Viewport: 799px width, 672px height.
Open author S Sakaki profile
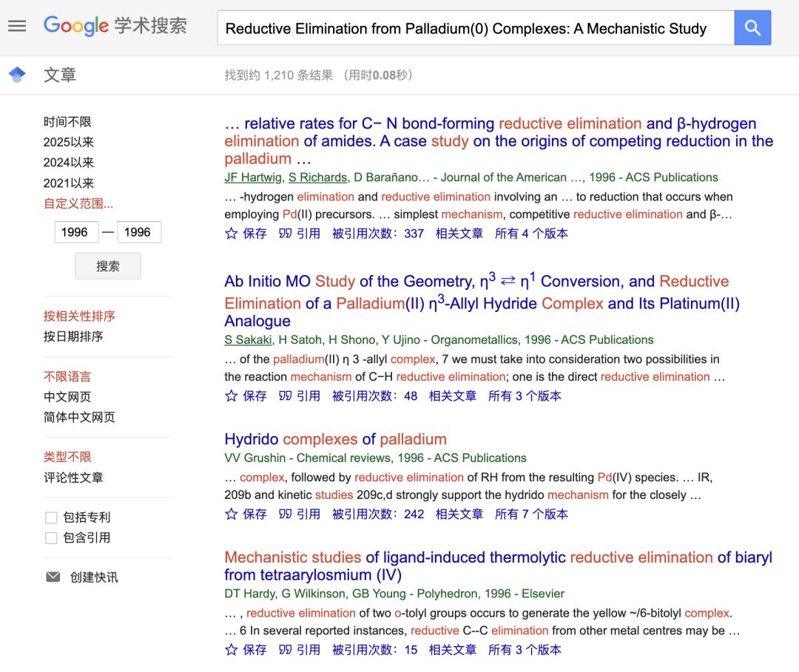pyautogui.click(x=248, y=339)
